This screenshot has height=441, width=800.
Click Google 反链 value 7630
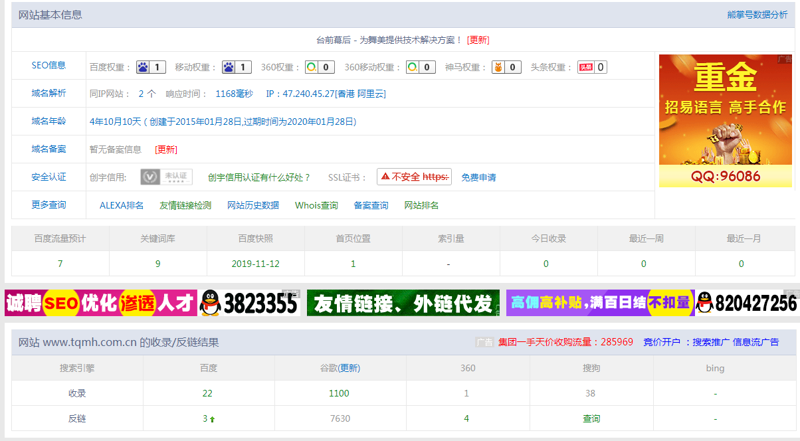coord(340,419)
